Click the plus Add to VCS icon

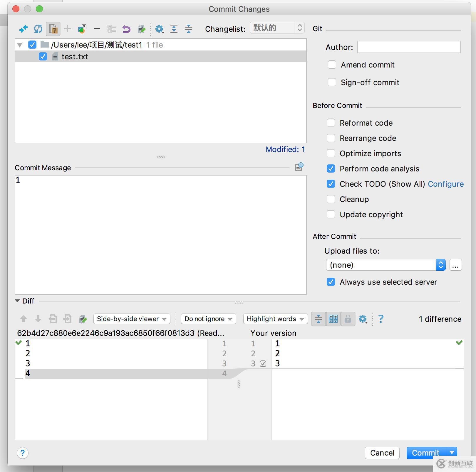coord(68,29)
